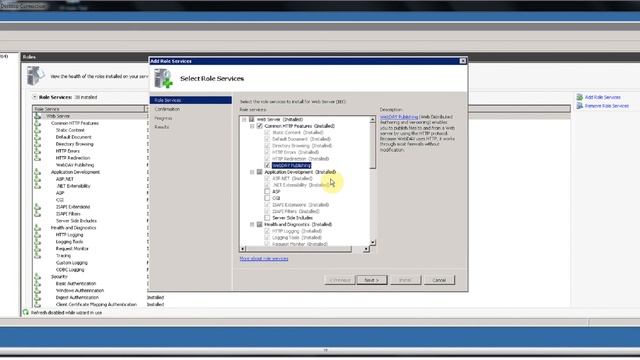Click the installed icon beside Logging Tools row
This screenshot has height=360, width=640.
tap(38, 242)
